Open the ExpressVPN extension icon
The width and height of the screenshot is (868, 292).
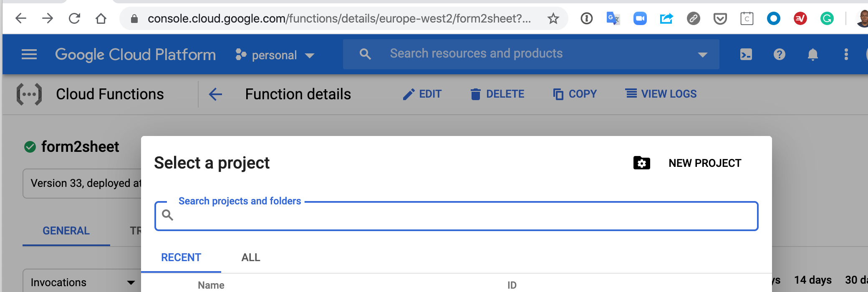800,18
